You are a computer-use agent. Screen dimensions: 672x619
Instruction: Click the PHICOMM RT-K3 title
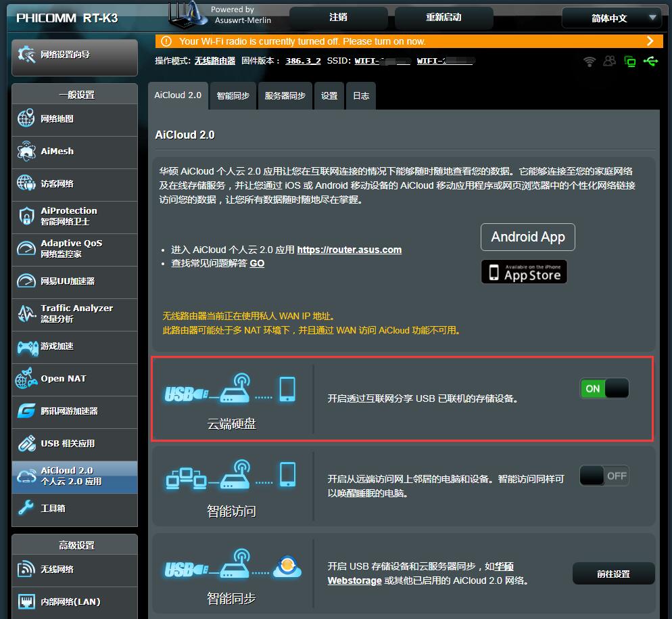(67, 18)
